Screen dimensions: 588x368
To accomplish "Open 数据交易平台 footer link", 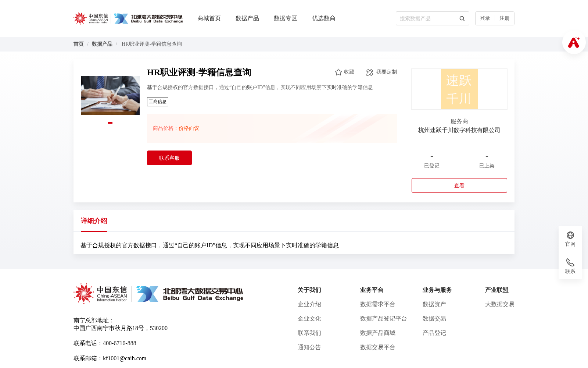I will click(x=378, y=347).
